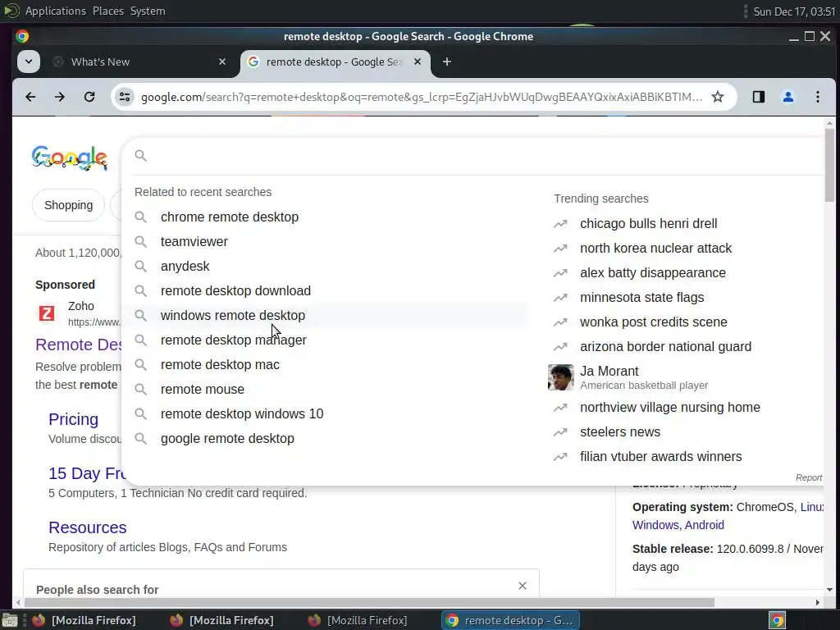
Task: Open Chrome side panel icon
Action: [x=759, y=97]
